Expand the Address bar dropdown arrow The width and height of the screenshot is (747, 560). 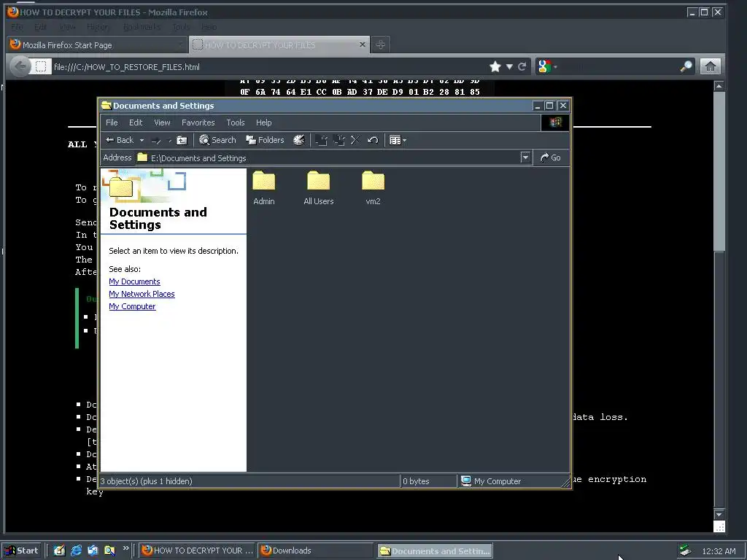(x=525, y=157)
